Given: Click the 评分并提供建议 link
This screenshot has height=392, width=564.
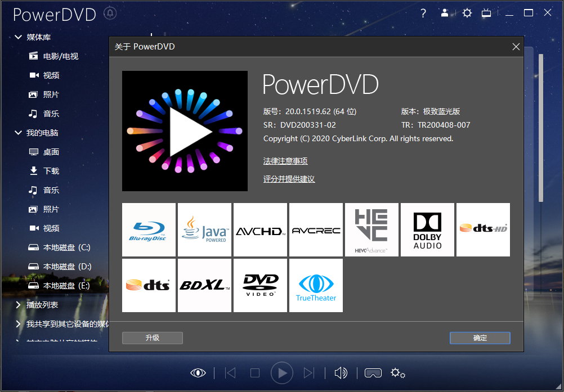Looking at the screenshot, I should pos(289,179).
